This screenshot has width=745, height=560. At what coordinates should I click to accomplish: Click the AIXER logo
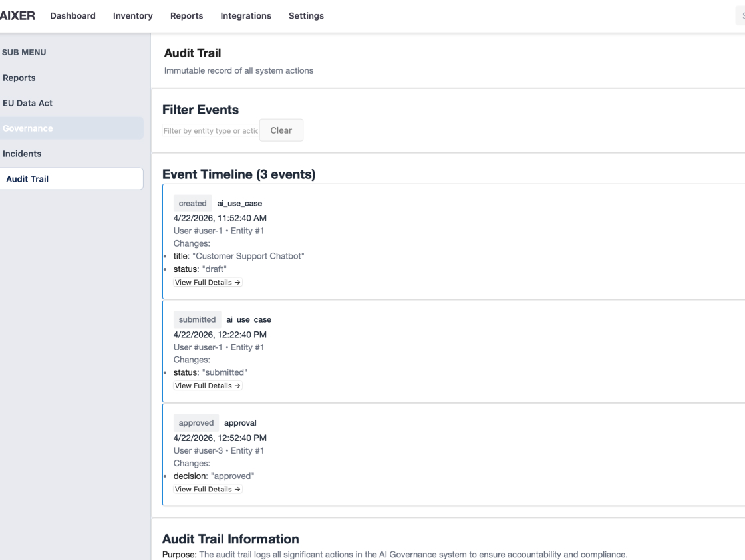(18, 15)
